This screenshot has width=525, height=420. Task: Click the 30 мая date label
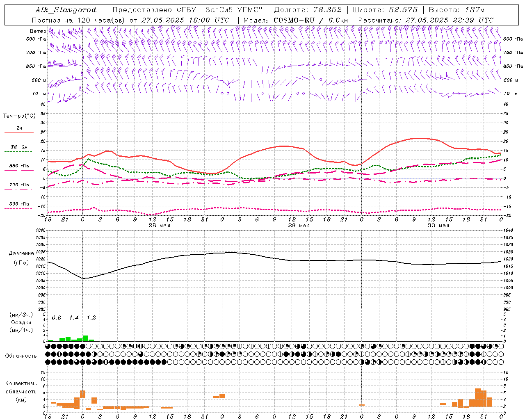tap(438, 226)
